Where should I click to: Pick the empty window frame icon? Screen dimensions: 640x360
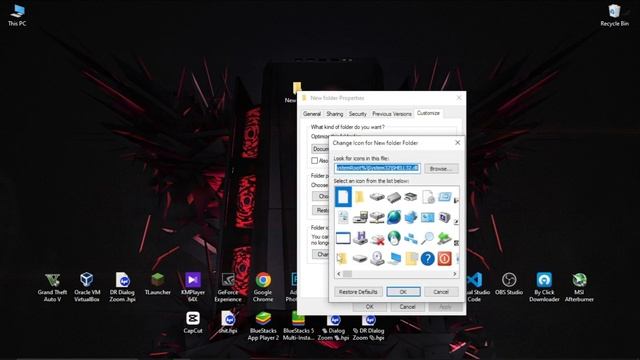(343, 238)
